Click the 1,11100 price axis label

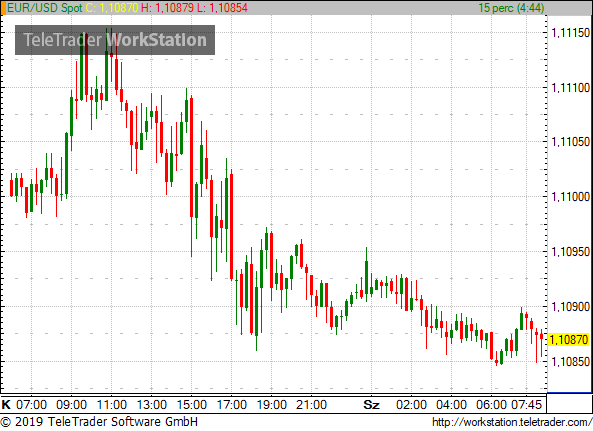(571, 88)
